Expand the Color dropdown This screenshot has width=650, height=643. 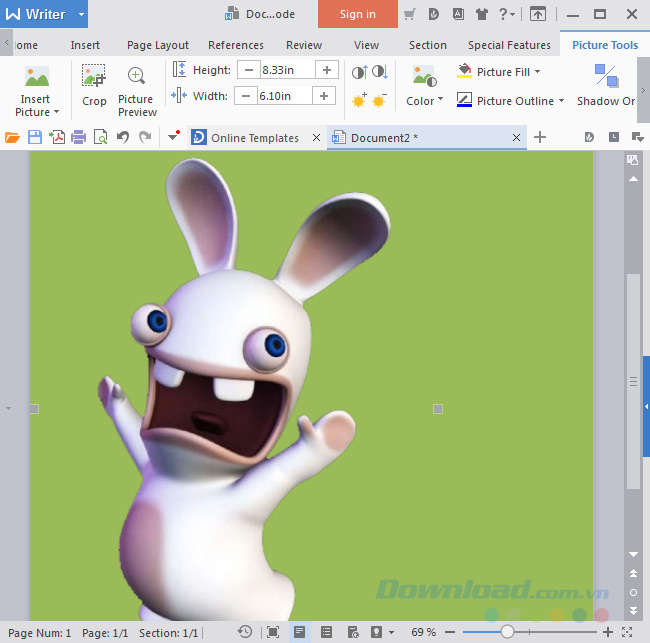(x=440, y=101)
